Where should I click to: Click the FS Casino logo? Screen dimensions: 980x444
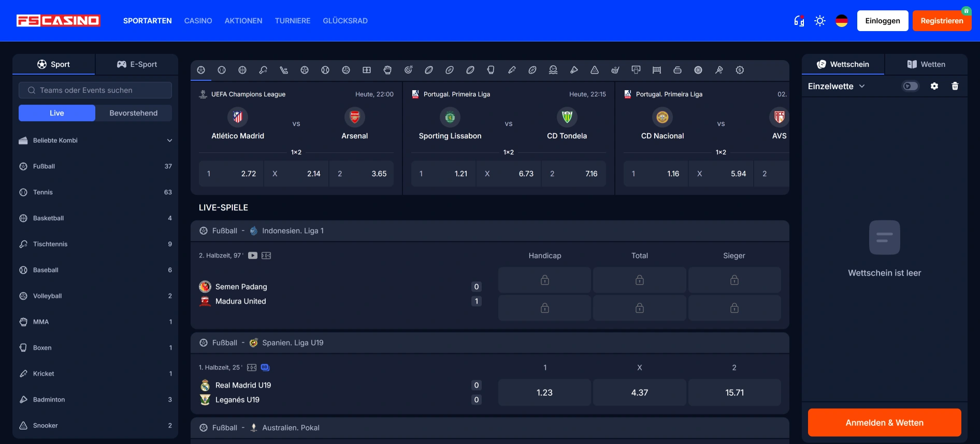pyautogui.click(x=59, y=21)
